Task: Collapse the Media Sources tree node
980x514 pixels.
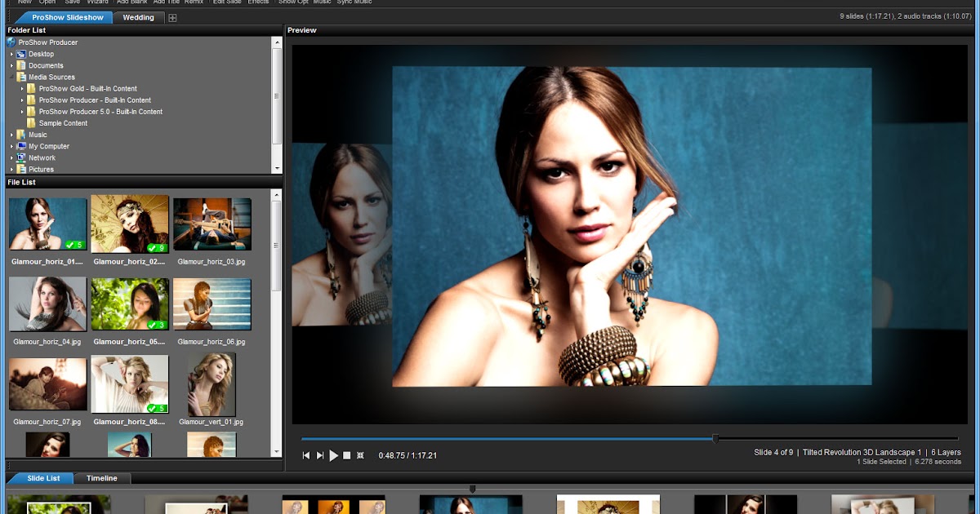Action: click(x=12, y=77)
